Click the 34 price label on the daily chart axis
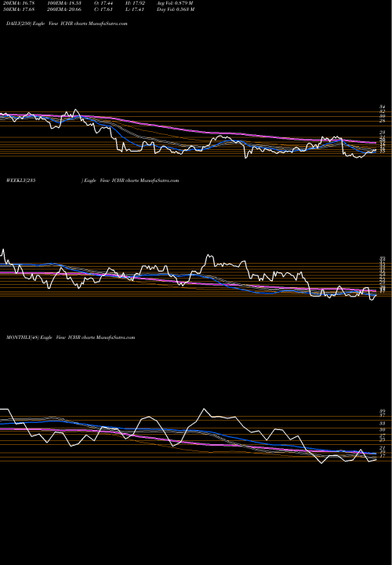The width and height of the screenshot is (392, 565). (383, 107)
